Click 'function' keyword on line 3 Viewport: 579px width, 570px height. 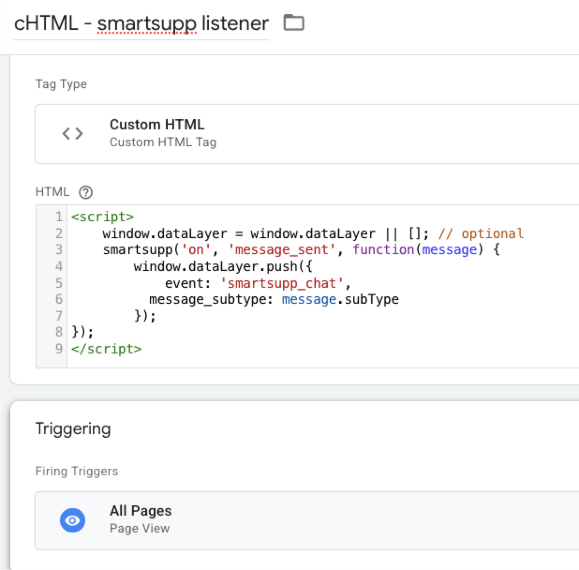(x=383, y=250)
